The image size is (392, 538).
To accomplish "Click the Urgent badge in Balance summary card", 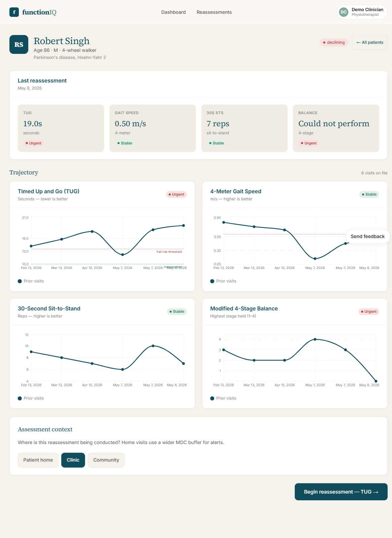I will point(309,143).
